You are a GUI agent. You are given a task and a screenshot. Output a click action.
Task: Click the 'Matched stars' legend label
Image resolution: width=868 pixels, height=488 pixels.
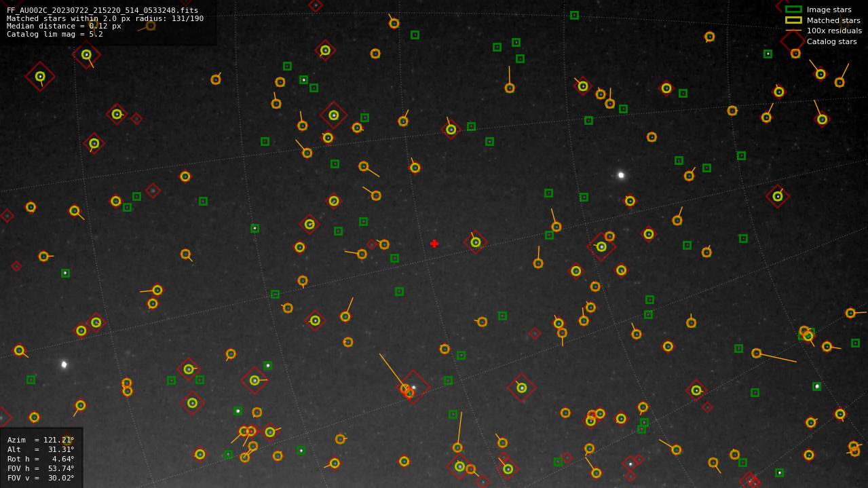(833, 20)
